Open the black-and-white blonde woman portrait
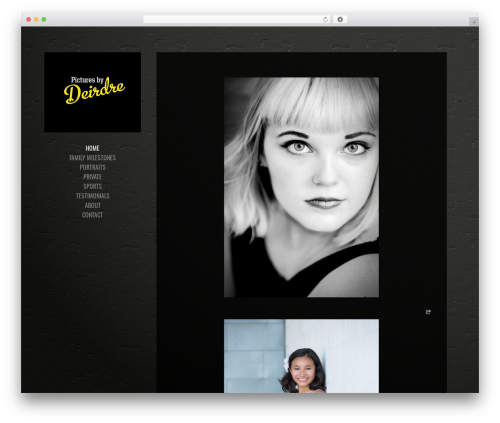Screen dimensions: 500x423 301,187
